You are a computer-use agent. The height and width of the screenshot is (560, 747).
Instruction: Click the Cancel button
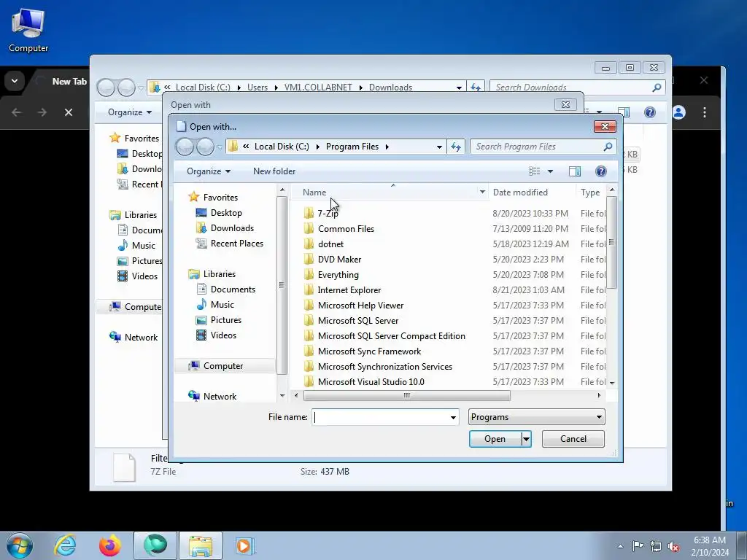pos(573,439)
